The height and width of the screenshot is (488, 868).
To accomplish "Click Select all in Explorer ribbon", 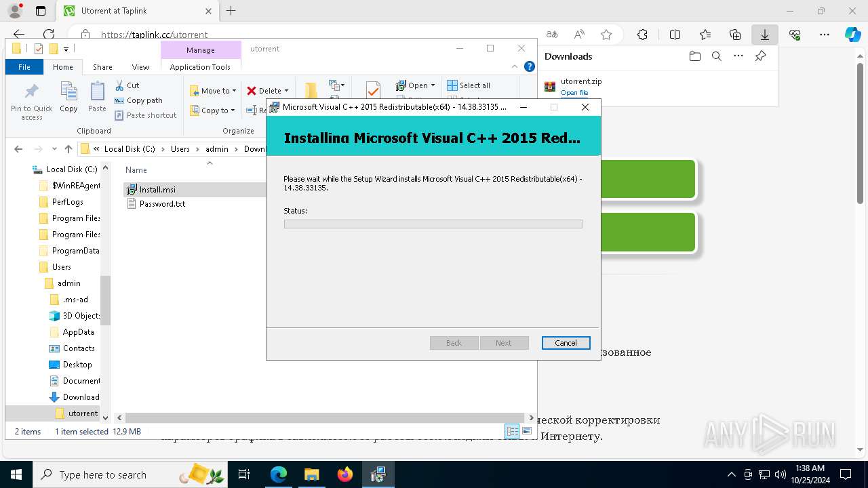I will 469,85.
